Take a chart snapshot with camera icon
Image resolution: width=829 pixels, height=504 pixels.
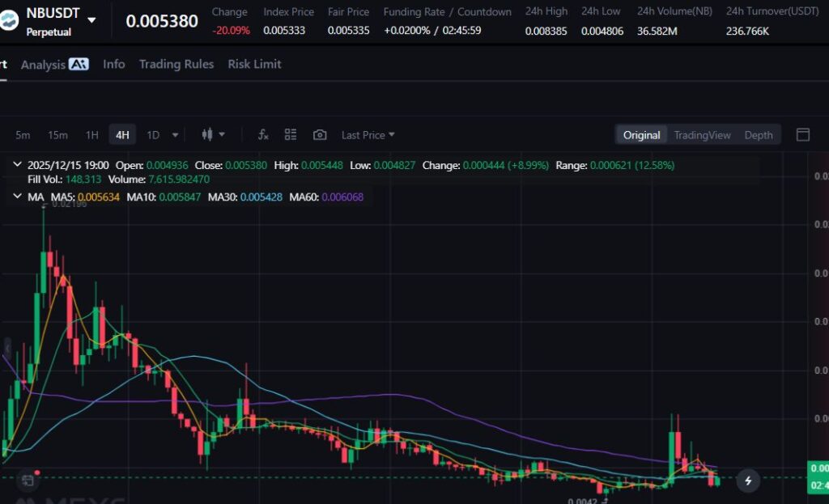[x=320, y=135]
